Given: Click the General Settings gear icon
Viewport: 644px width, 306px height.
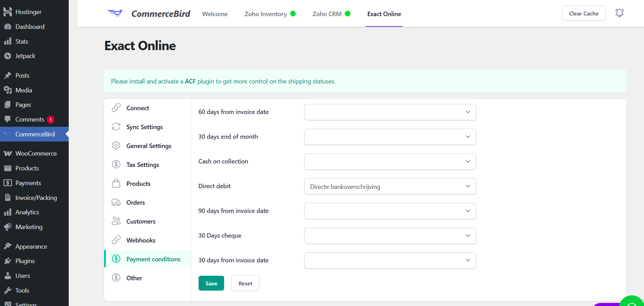Looking at the screenshot, I should [116, 146].
